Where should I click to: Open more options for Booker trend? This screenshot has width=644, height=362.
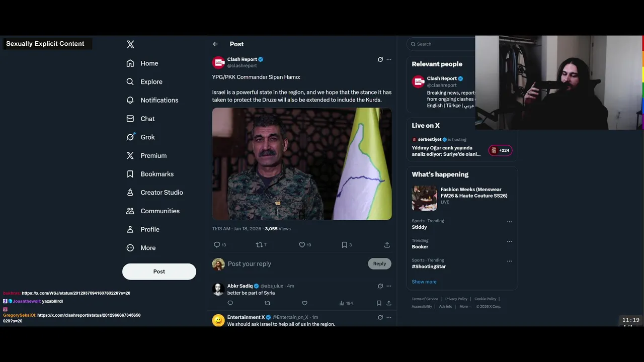pyautogui.click(x=509, y=241)
